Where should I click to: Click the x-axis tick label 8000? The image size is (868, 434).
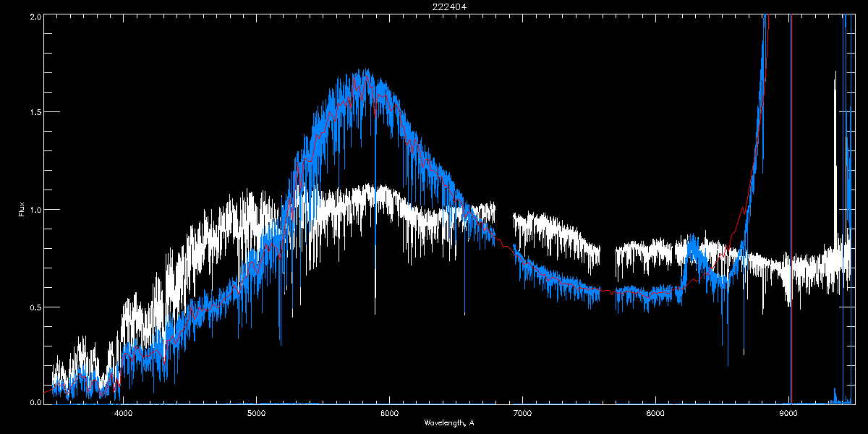click(655, 413)
